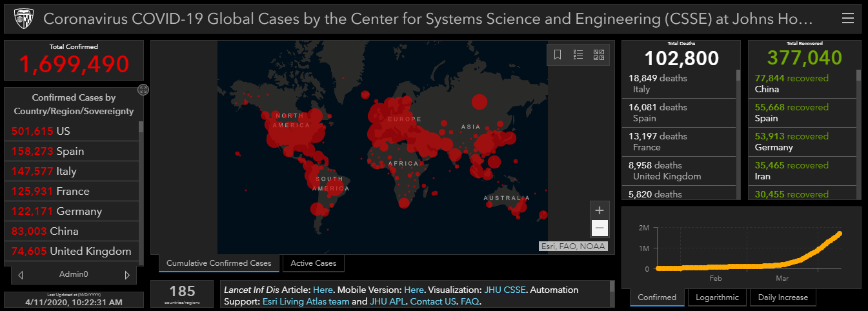Click the 77,844 recovered China entry

(803, 84)
